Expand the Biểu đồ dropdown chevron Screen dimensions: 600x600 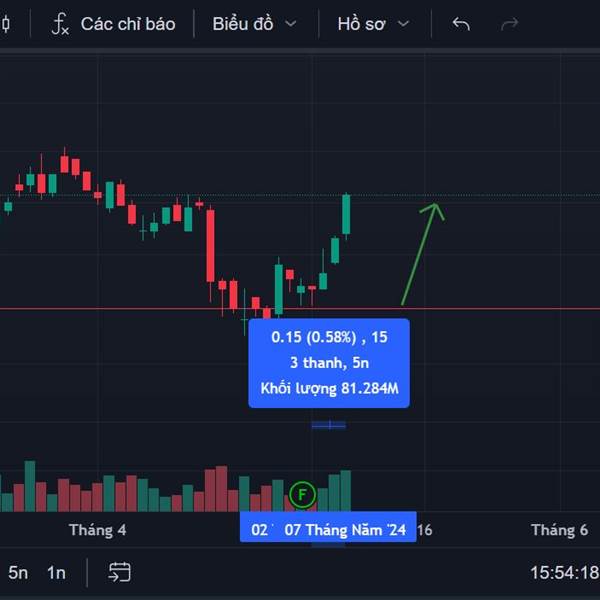291,24
